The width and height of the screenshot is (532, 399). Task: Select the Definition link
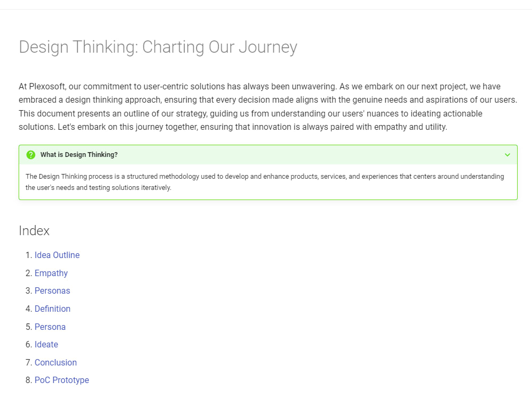(52, 309)
